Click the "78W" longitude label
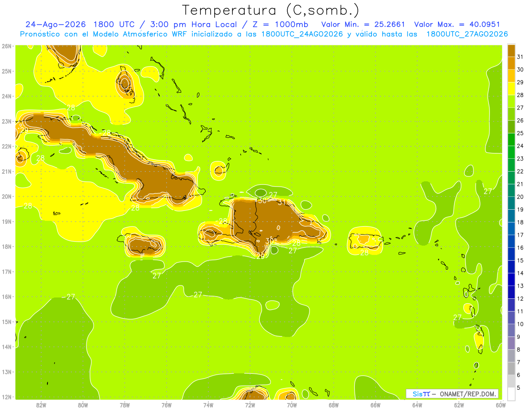Screen dimensions: 532x411 [x=125, y=405]
